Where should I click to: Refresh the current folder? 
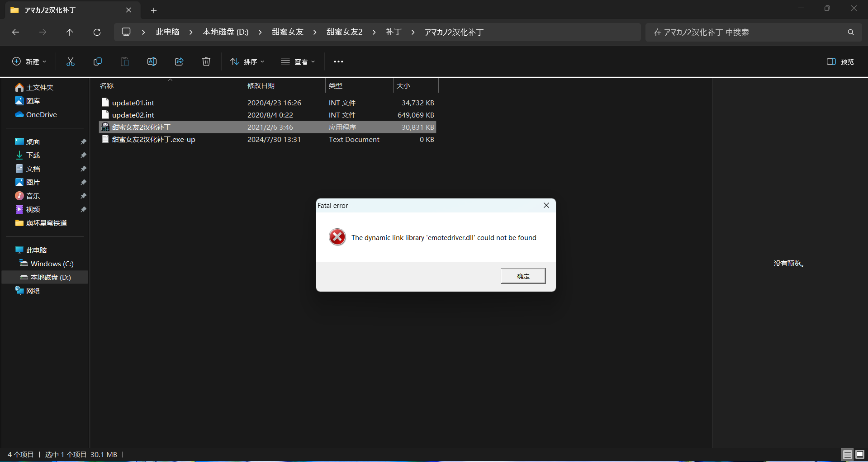[x=97, y=32]
